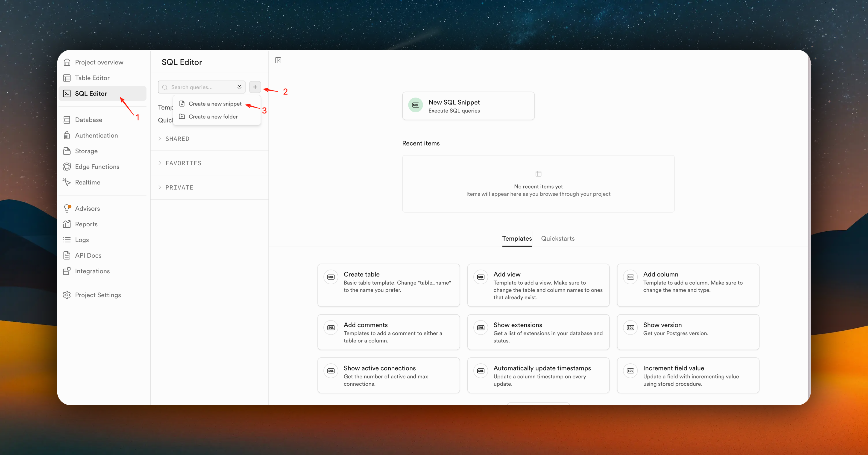
Task: Open the Realtime section
Action: click(x=87, y=182)
